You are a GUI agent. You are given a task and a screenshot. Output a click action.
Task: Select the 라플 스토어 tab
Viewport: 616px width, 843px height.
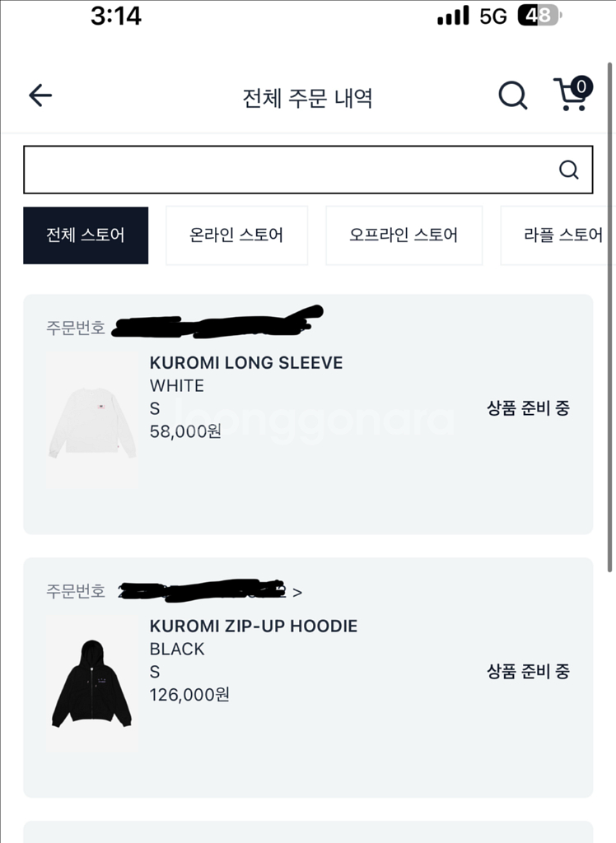pyautogui.click(x=558, y=235)
